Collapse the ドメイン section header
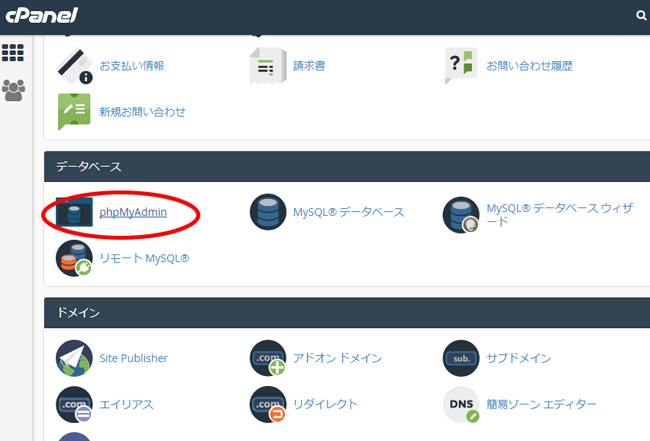Viewport: 650px width, 441px height. [347, 313]
